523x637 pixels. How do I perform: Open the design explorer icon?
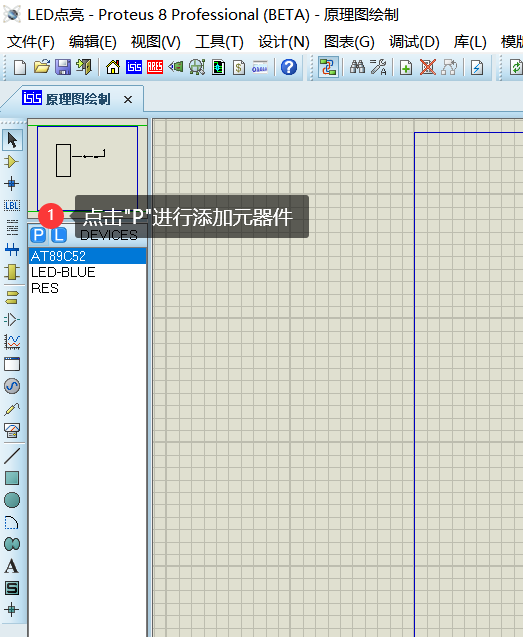coord(218,67)
